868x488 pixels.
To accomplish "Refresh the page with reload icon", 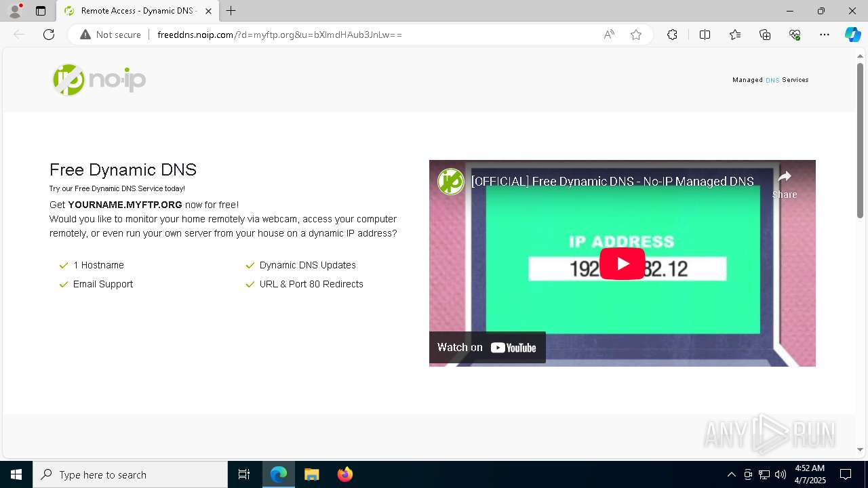I will (49, 35).
